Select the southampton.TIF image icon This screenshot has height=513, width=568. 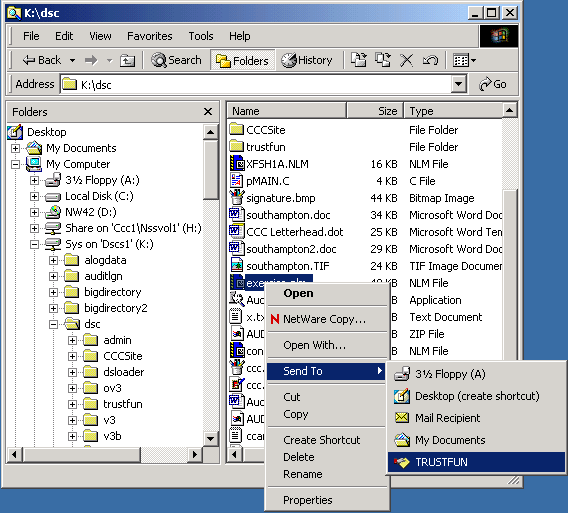click(x=237, y=266)
